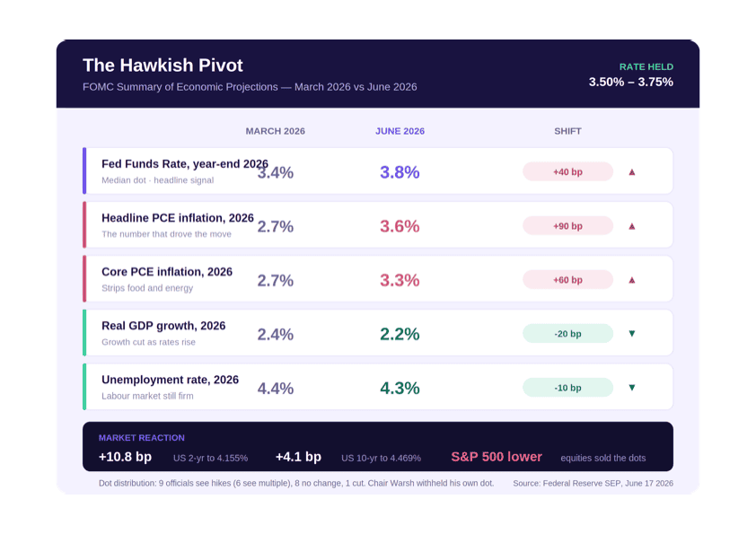Screen dimensions: 756x534
Task: Select the Unemployment rate row label
Action: [170, 380]
